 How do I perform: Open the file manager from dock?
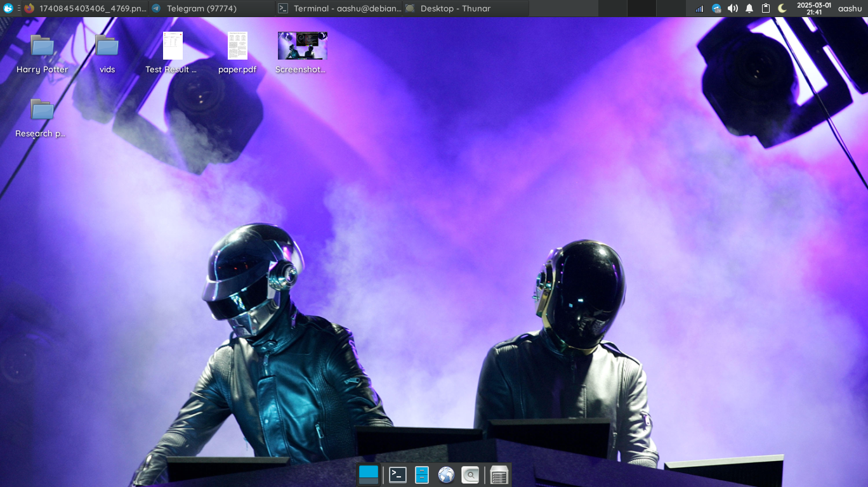click(422, 475)
